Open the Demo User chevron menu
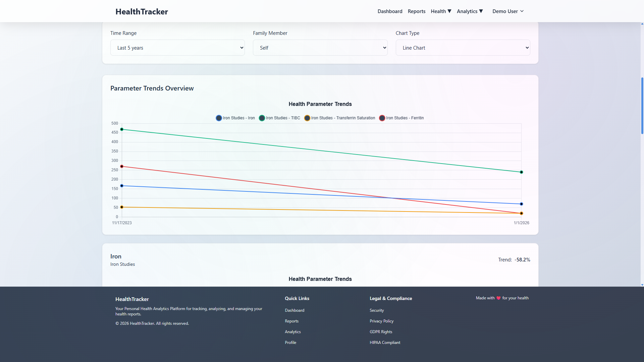This screenshot has height=362, width=644. coord(522,11)
